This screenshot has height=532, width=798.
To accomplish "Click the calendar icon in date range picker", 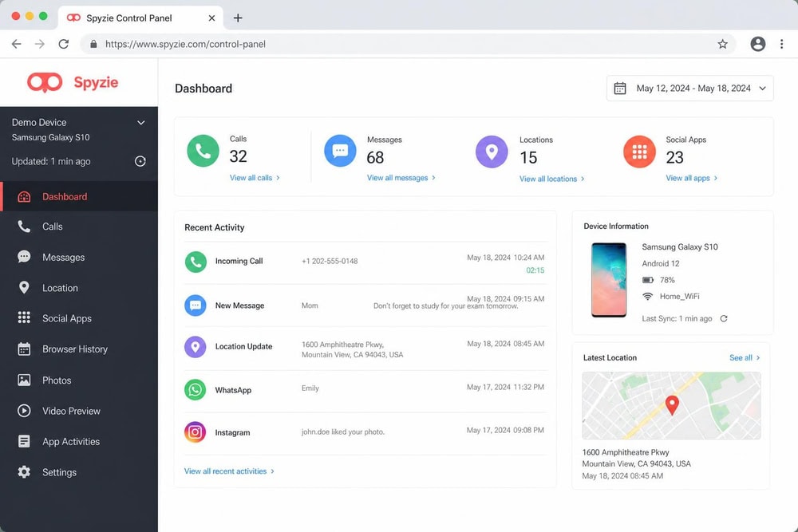I will click(x=620, y=89).
